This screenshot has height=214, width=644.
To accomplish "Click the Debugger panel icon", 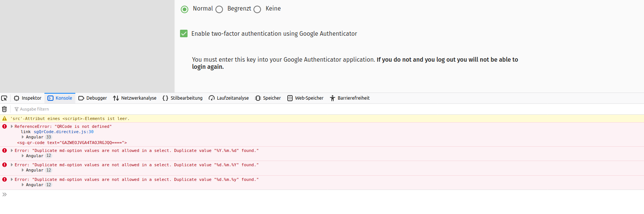I will [81, 98].
